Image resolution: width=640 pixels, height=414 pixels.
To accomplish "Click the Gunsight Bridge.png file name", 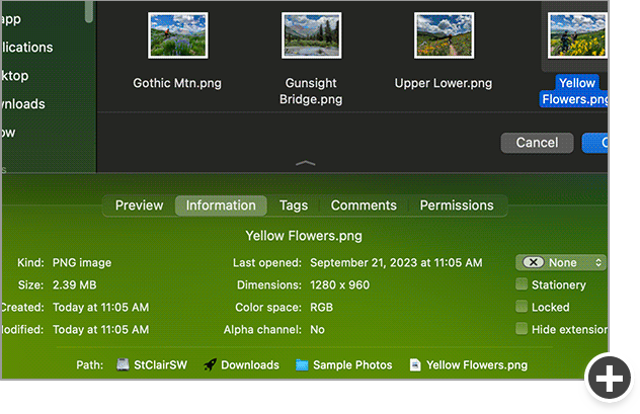I will tap(311, 91).
